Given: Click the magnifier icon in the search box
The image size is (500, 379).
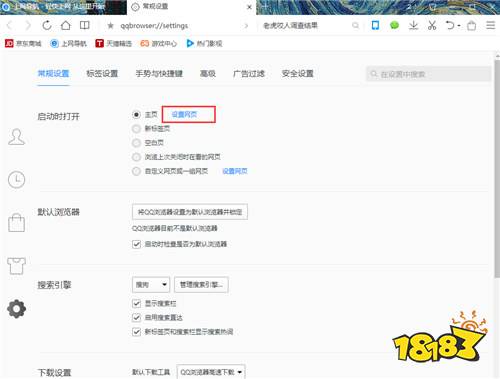Looking at the screenshot, I should point(356,26).
